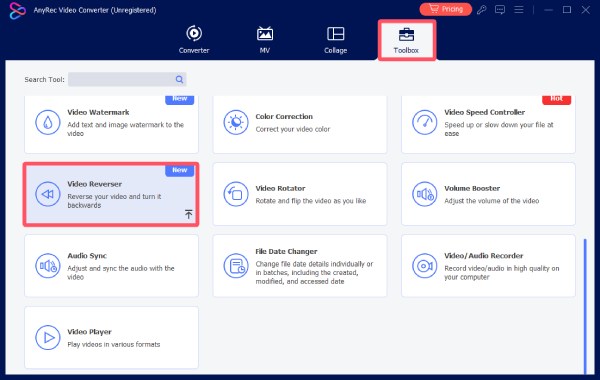Select the Video Reverser rewind icon
Viewport: 600px width, 380px height.
47,194
